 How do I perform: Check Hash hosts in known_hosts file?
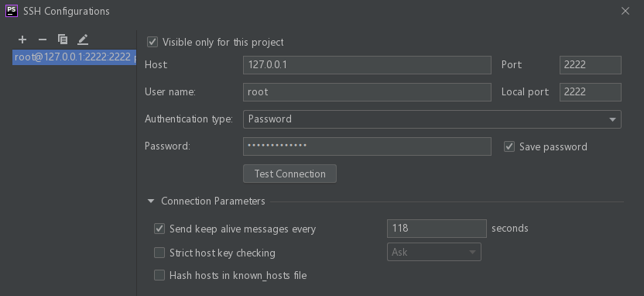(x=159, y=275)
